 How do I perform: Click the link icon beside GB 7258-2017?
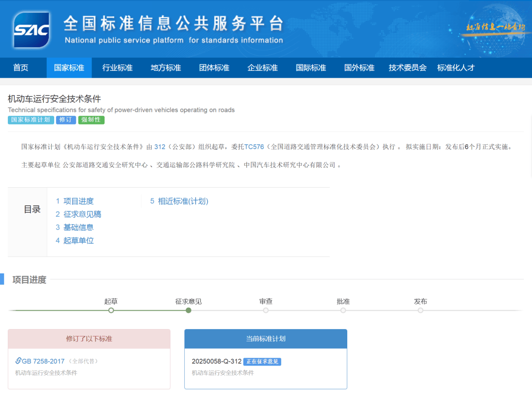point(18,361)
